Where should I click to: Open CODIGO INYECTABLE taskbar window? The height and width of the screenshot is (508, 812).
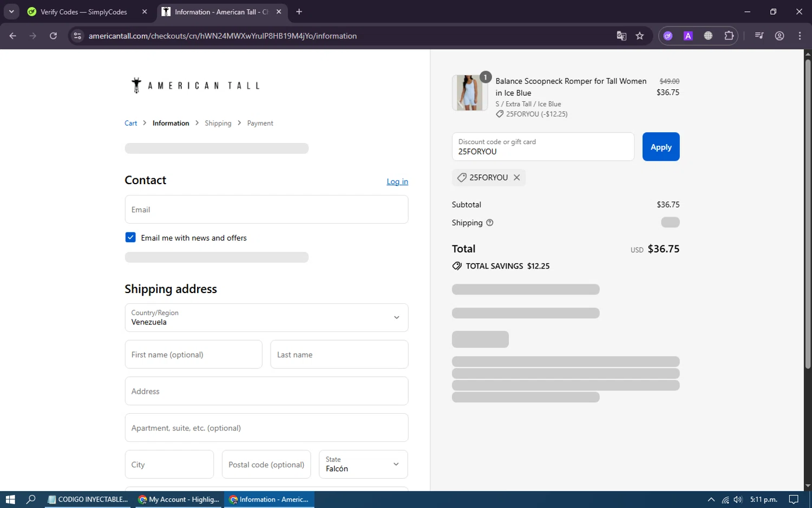tap(88, 499)
